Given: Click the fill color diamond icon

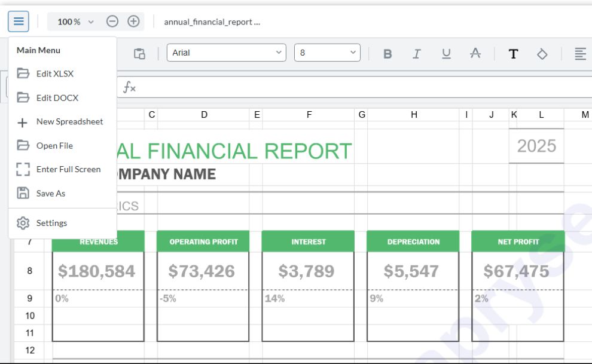Looking at the screenshot, I should pos(542,54).
